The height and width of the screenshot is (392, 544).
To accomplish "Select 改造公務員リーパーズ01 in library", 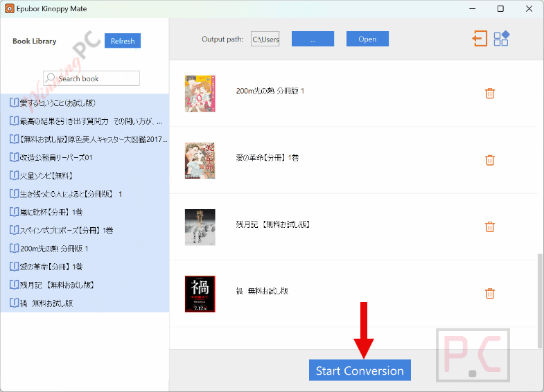I will pyautogui.click(x=85, y=157).
